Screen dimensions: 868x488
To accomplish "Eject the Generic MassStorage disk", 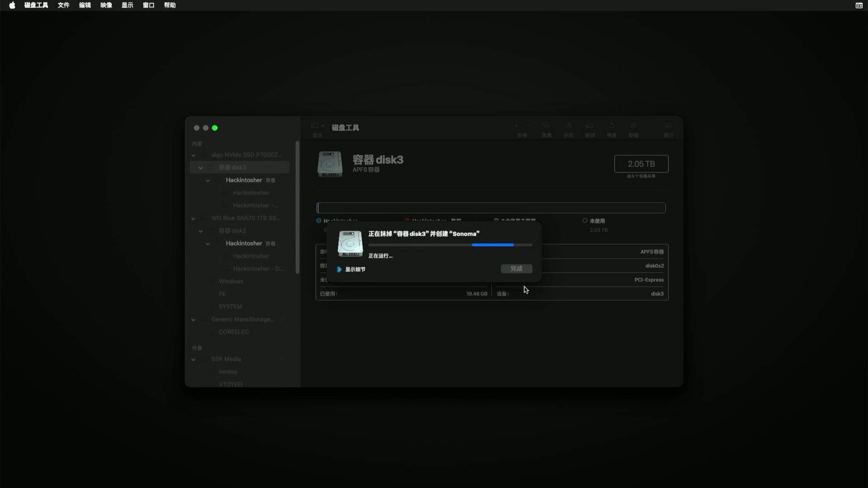I will click(x=282, y=319).
